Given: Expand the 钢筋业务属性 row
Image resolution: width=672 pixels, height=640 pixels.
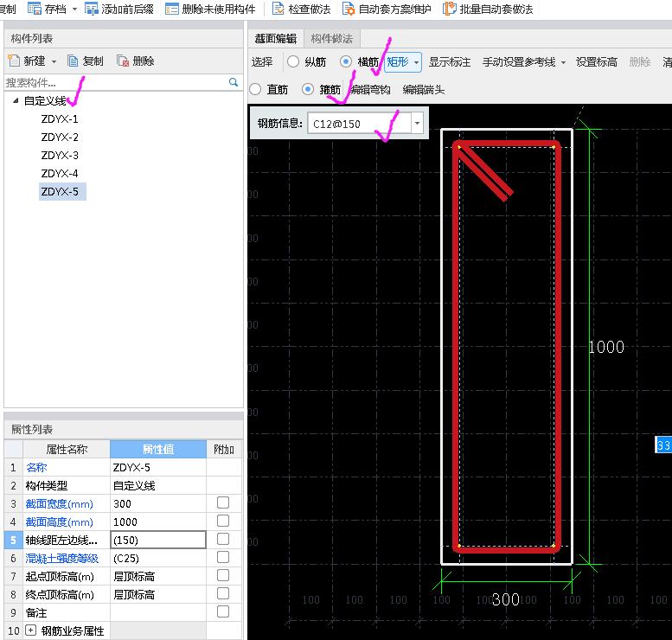Looking at the screenshot, I should [x=31, y=630].
